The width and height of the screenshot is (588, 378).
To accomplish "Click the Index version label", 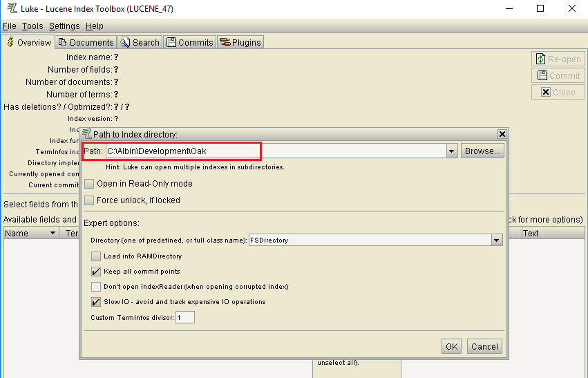I will [90, 118].
